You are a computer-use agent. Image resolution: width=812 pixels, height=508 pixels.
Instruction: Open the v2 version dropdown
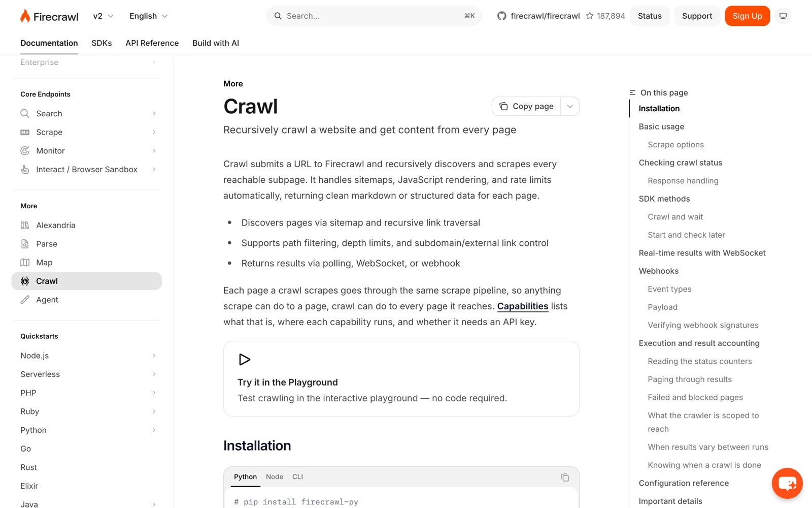(104, 16)
